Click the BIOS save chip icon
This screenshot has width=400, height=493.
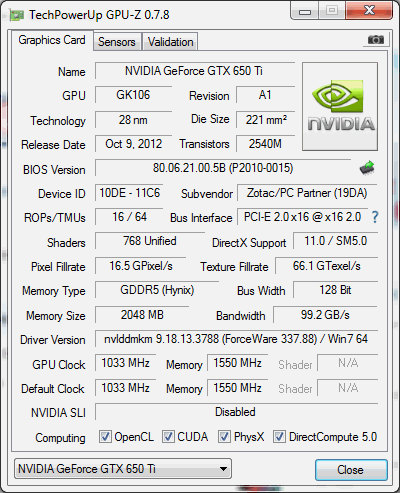pos(367,168)
